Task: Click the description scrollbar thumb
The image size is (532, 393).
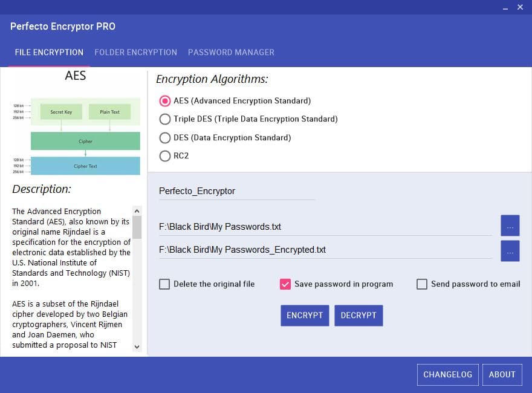Action: pyautogui.click(x=137, y=227)
